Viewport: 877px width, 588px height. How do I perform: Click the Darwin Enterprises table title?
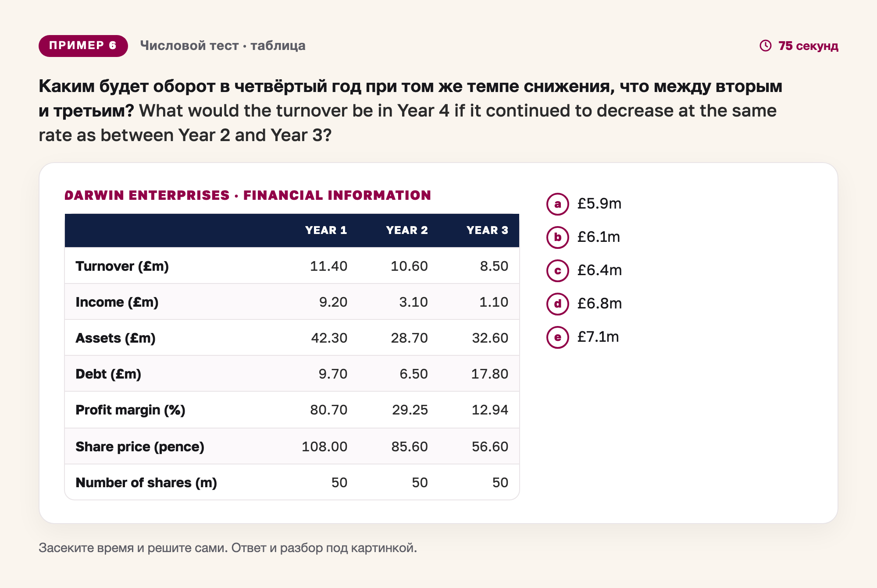[x=248, y=195]
